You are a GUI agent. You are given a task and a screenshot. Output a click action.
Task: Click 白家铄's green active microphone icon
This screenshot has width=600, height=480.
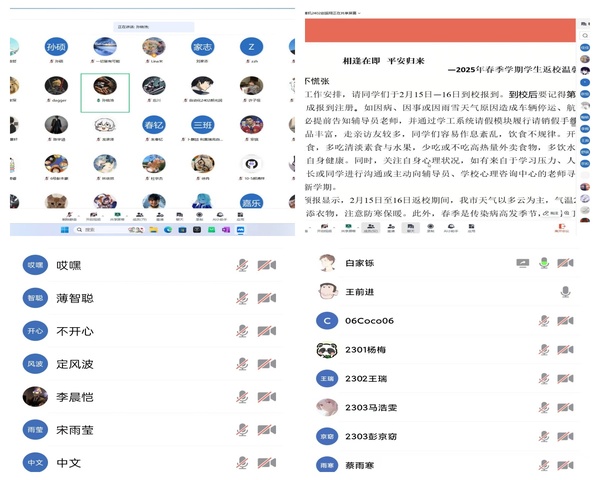544,263
